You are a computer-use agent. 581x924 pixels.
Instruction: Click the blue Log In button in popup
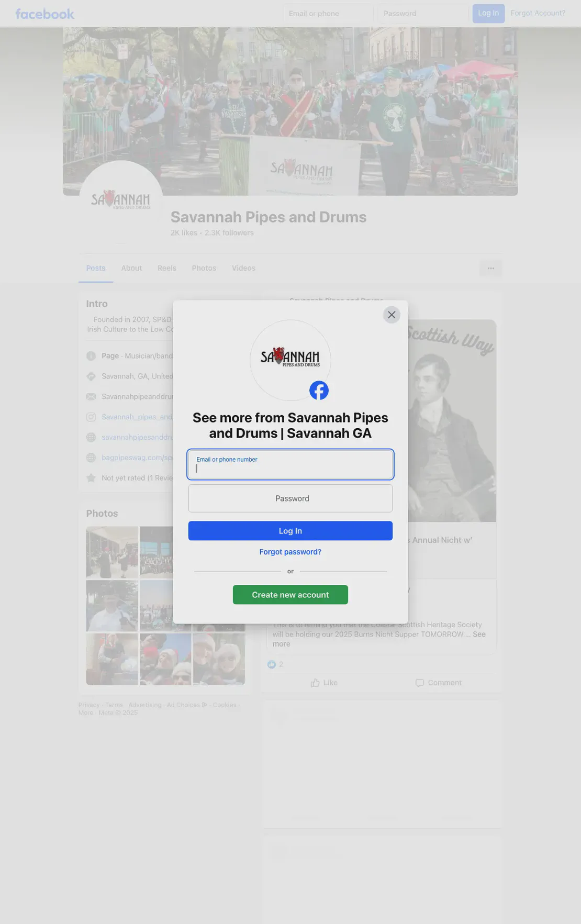(x=290, y=531)
